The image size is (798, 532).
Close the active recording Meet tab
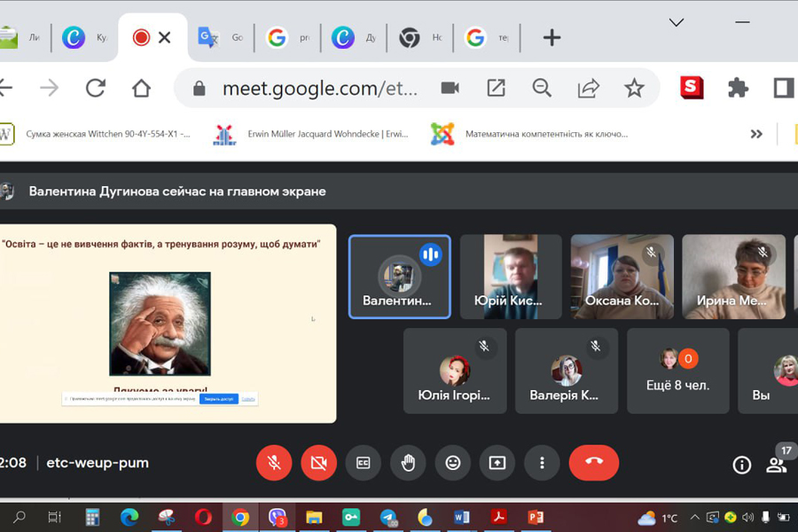164,37
